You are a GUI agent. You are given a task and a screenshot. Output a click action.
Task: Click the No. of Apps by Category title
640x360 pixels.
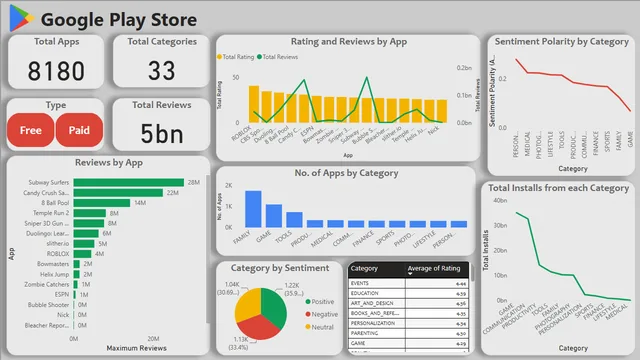[347, 173]
